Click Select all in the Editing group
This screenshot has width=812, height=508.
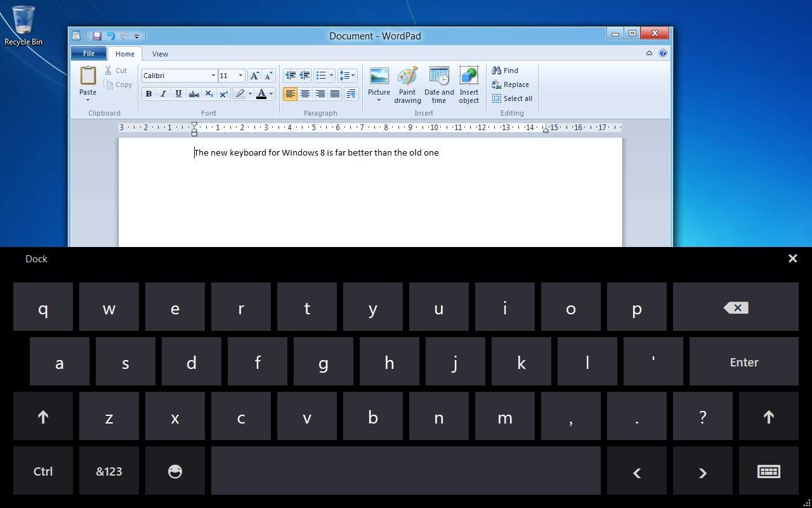tap(513, 98)
